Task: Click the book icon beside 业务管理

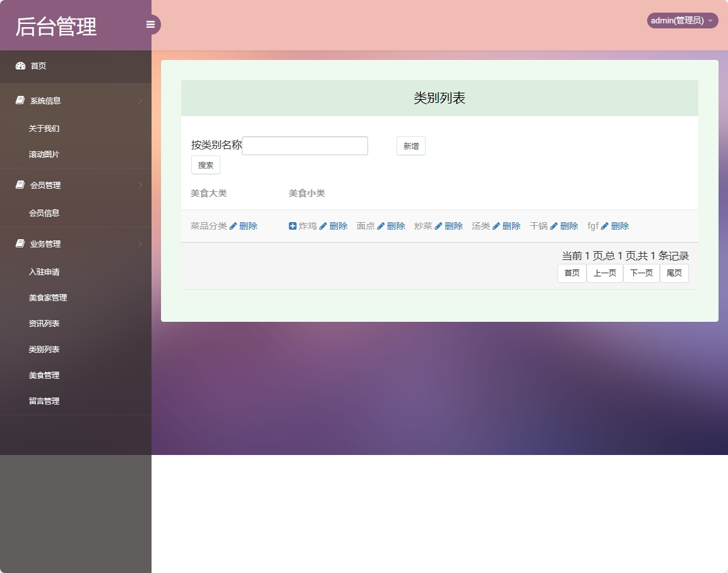Action: pos(20,244)
